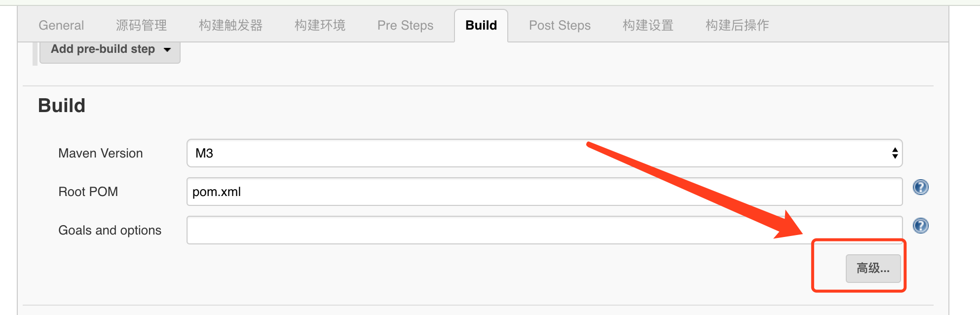The height and width of the screenshot is (315, 980).
Task: Open help for Goals and options
Action: click(x=920, y=226)
